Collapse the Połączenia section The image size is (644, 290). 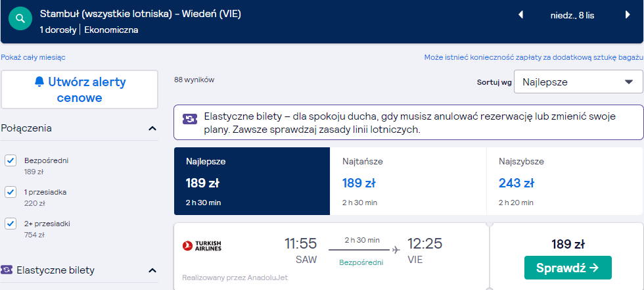click(152, 129)
